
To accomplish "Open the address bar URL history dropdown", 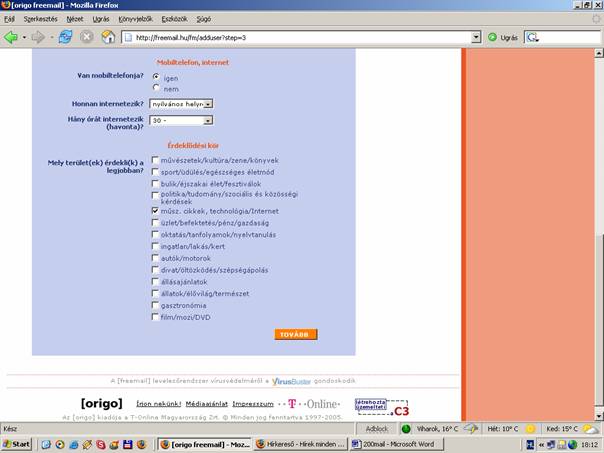I will pos(474,37).
